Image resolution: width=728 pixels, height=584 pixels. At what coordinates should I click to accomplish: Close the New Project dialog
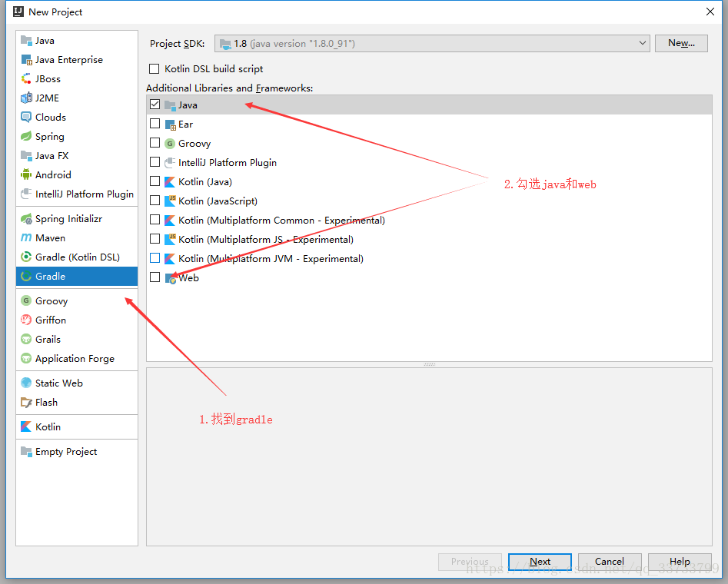click(x=710, y=12)
